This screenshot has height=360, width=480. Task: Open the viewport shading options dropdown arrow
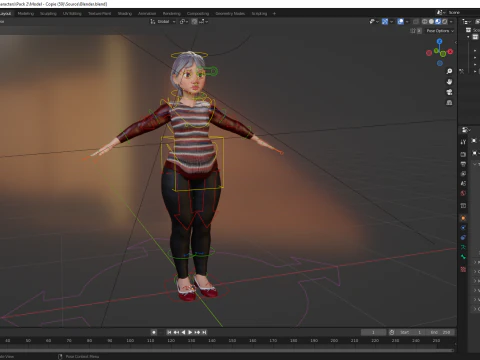coord(451,21)
